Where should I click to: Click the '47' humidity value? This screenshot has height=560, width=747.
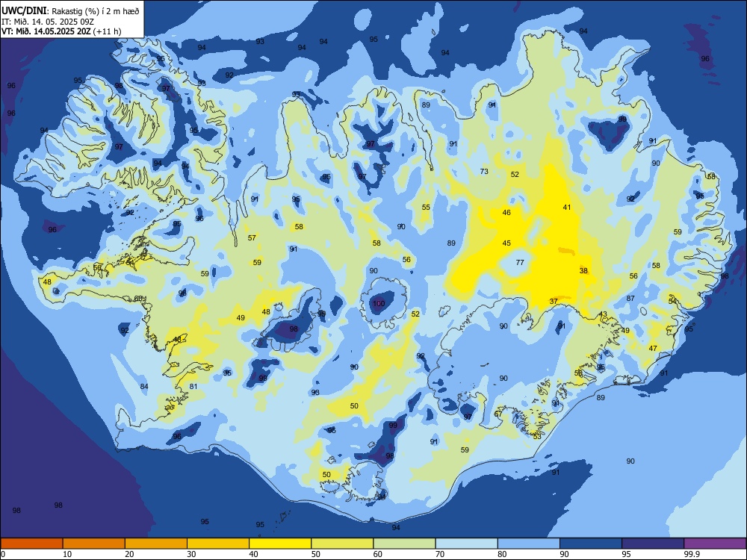click(653, 348)
